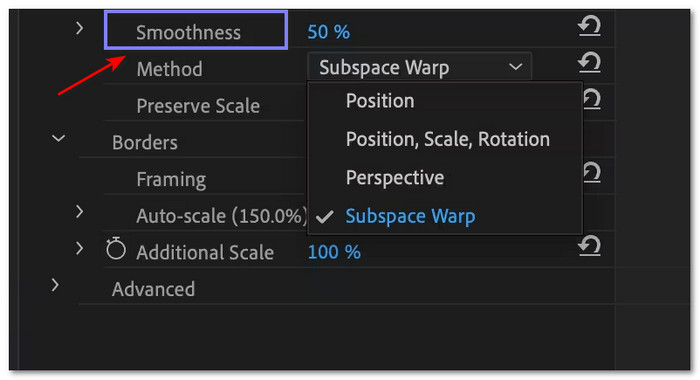The width and height of the screenshot is (700, 380).
Task: Expand the Advanced section
Action: tap(55, 285)
